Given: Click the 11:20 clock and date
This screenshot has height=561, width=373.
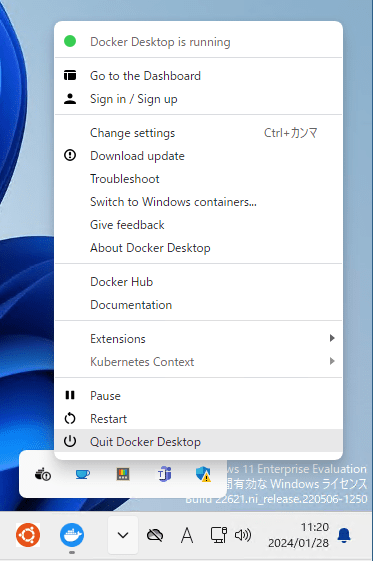Looking at the screenshot, I should tap(298, 535).
